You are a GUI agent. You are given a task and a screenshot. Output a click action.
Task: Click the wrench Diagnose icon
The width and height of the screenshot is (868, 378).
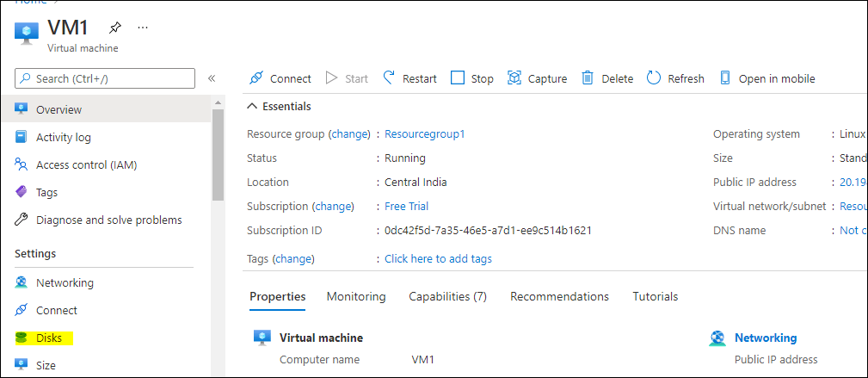(21, 220)
